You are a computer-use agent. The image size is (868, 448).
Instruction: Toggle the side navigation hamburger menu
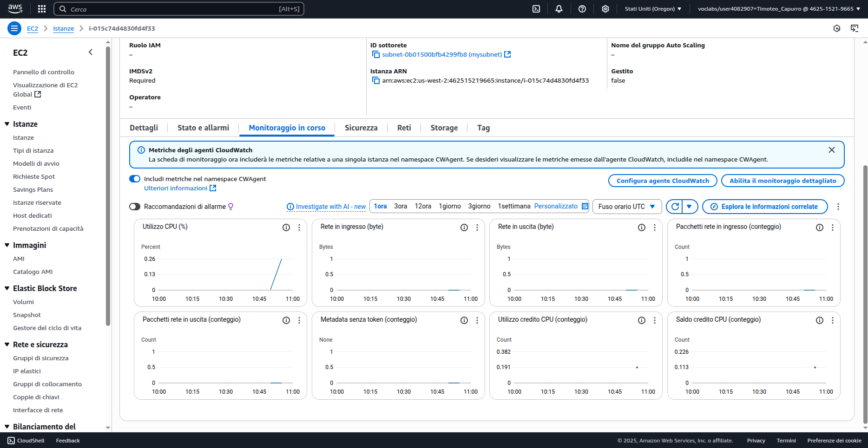pos(14,28)
